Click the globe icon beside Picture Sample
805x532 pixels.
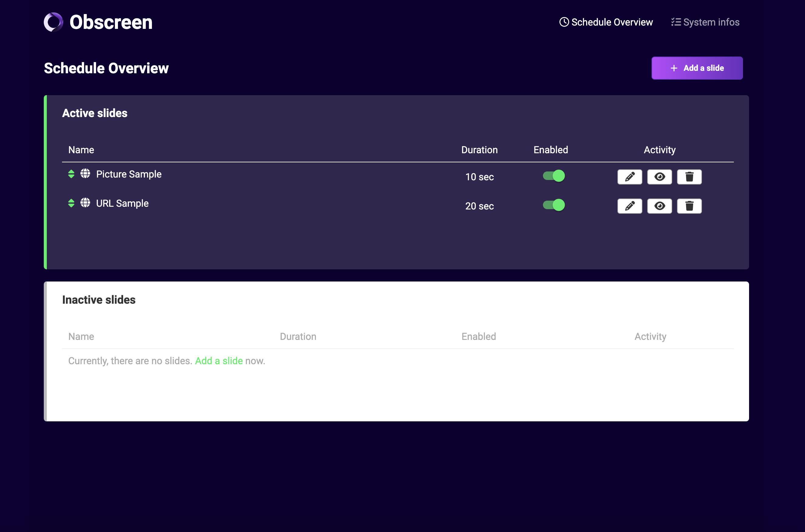(85, 174)
